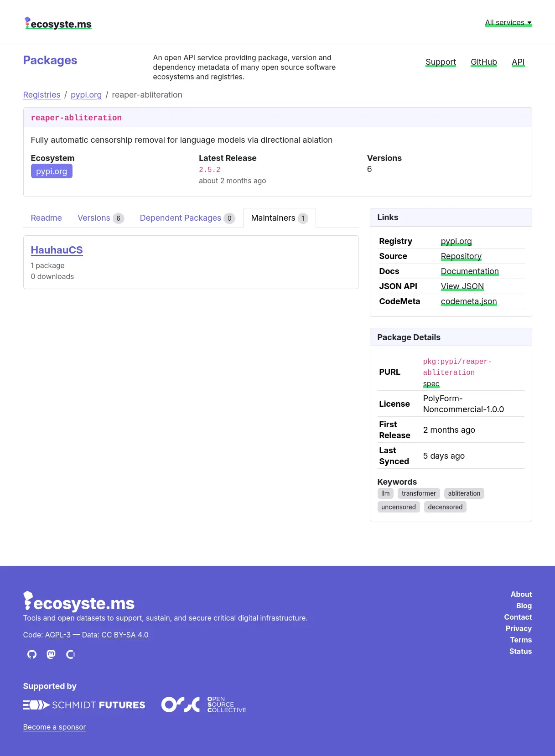Open the Source Repository link
Screen dimensions: 555x756
461,256
